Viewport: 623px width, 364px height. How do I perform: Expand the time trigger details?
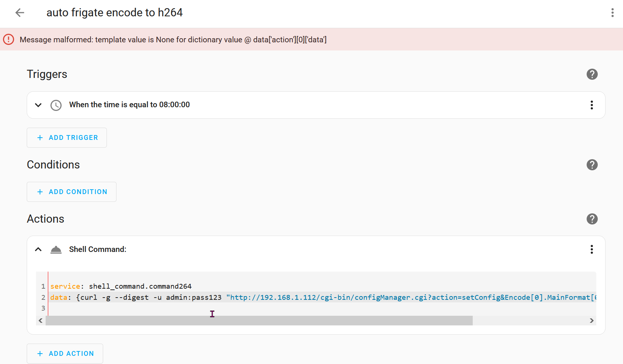tap(38, 105)
